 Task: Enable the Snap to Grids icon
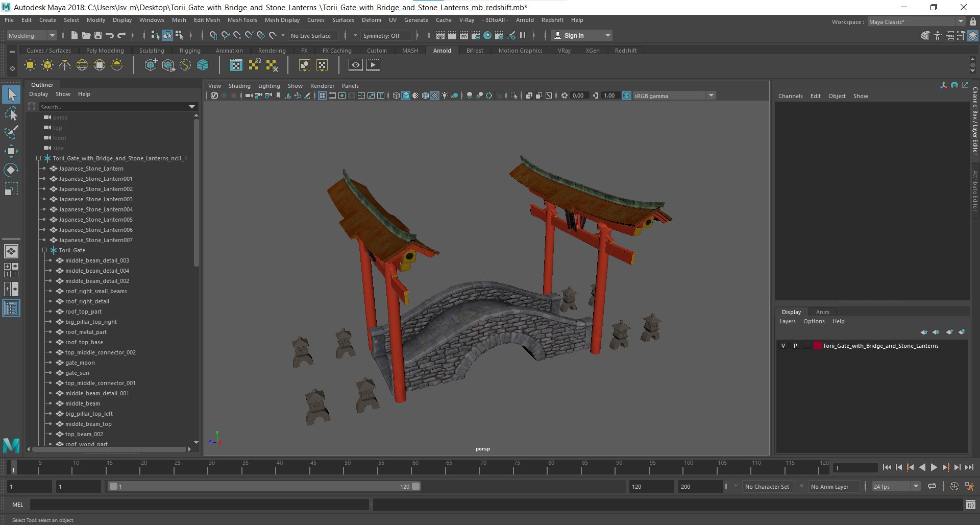click(213, 35)
